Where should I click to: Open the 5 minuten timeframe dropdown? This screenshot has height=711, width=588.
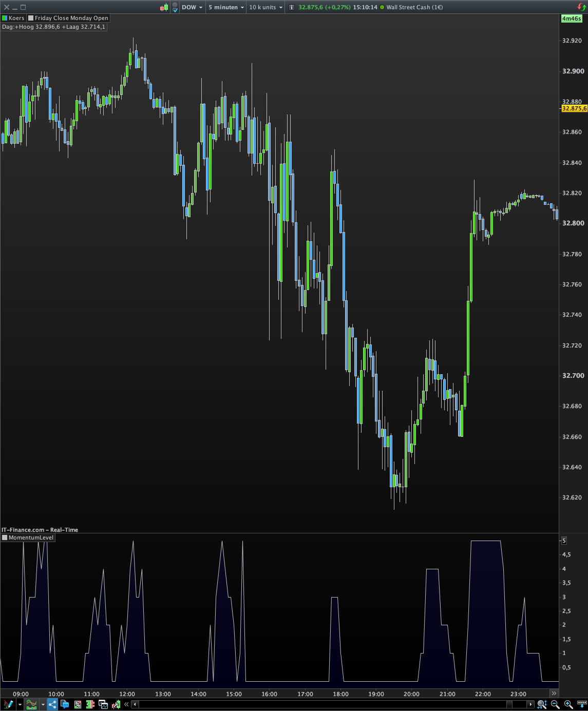point(226,7)
